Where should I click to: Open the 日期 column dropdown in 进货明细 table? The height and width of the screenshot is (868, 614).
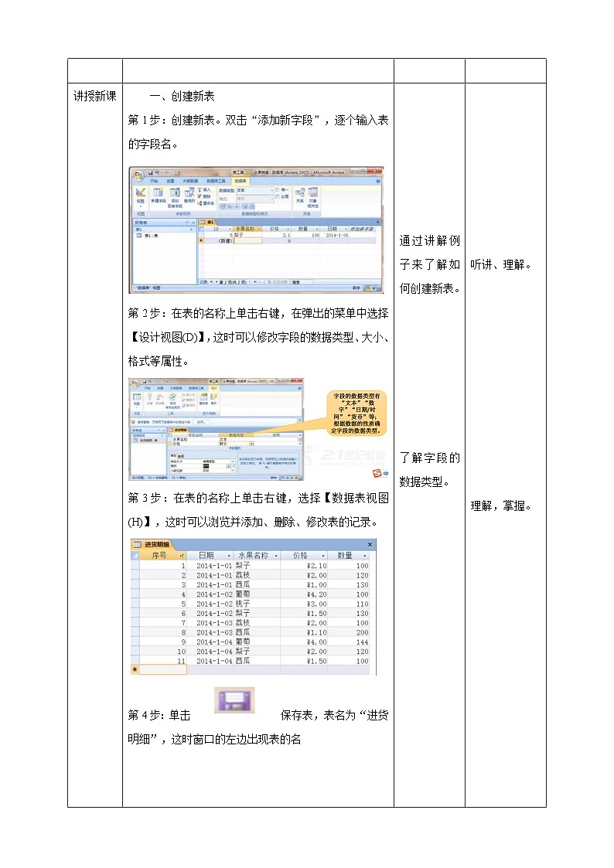[x=229, y=555]
